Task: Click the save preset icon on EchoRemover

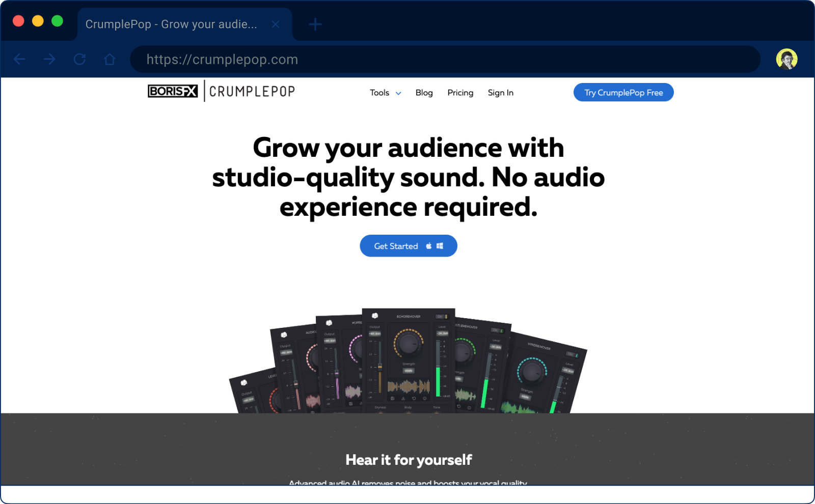Action: tap(392, 399)
